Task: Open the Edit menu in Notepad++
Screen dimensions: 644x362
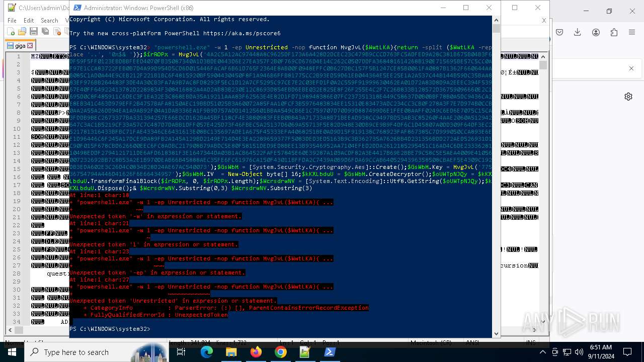Action: coord(29,21)
